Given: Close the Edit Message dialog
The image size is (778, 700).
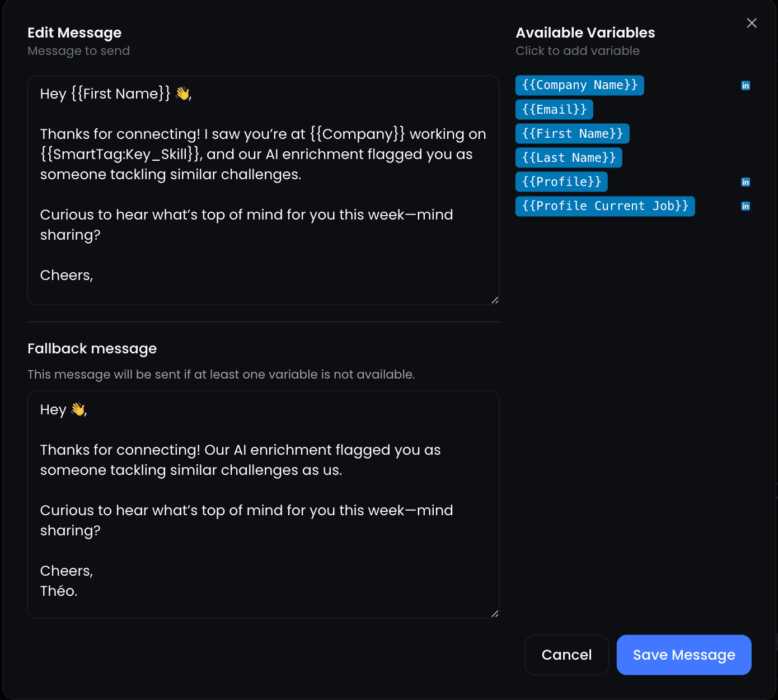Looking at the screenshot, I should (x=752, y=23).
